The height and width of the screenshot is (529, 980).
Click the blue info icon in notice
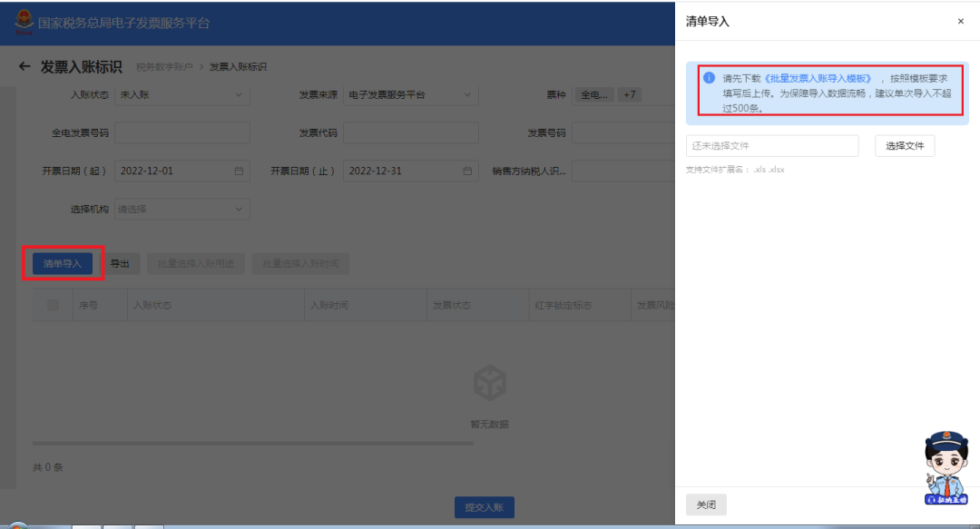click(x=710, y=78)
